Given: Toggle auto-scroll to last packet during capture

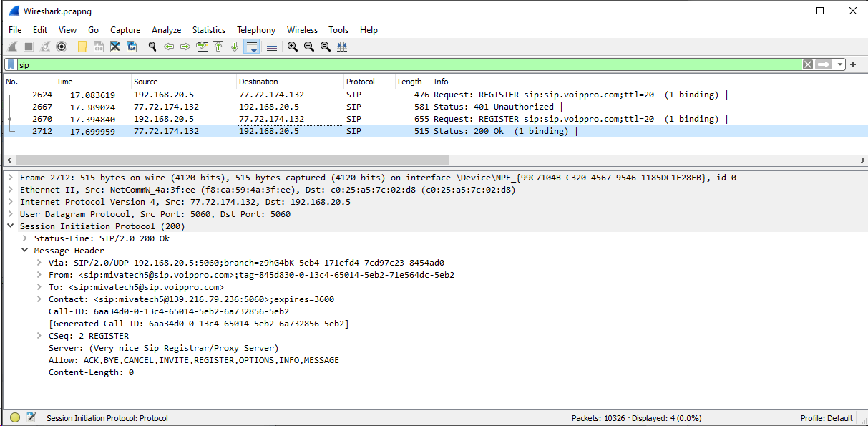Looking at the screenshot, I should 251,47.
